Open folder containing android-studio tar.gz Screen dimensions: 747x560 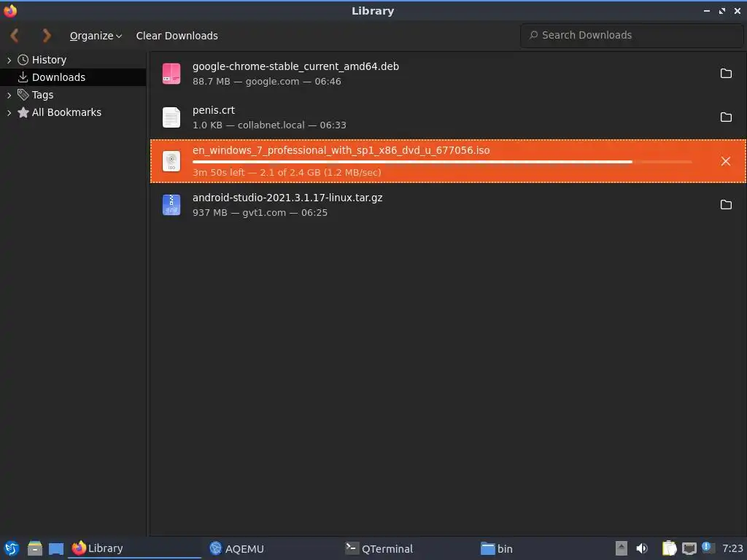[726, 205]
